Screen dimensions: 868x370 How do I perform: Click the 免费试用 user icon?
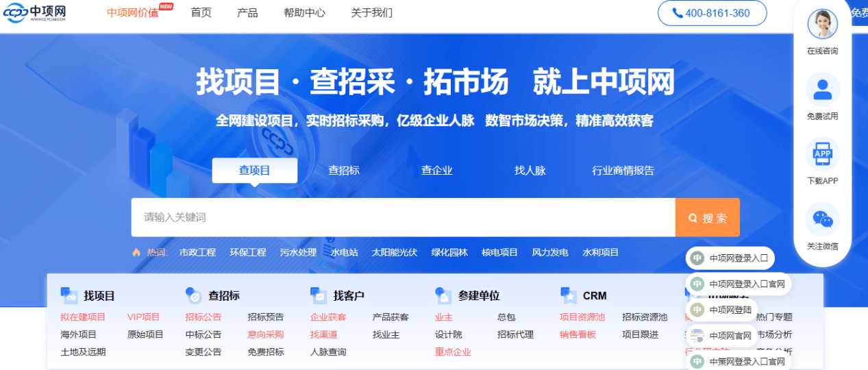coord(822,90)
